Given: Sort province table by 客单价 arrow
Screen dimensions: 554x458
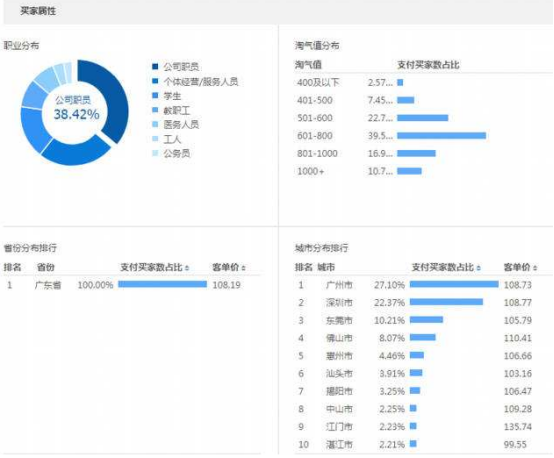Looking at the screenshot, I should 243,268.
